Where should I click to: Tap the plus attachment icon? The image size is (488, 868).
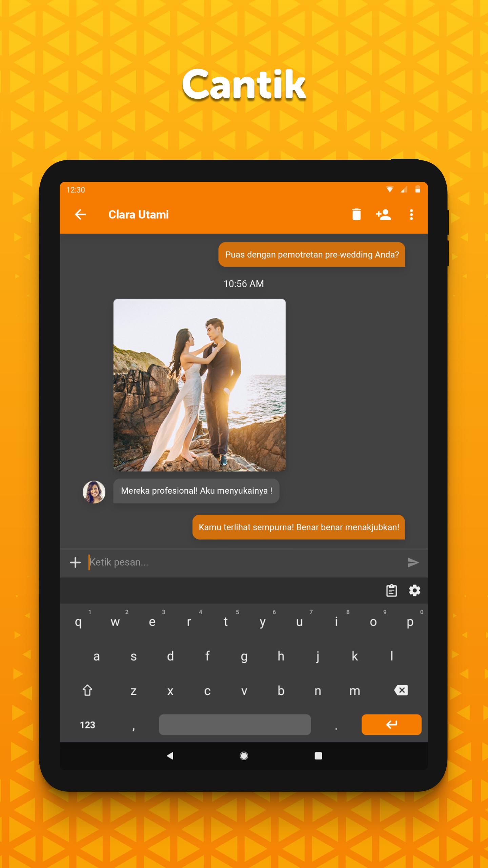[x=75, y=563]
